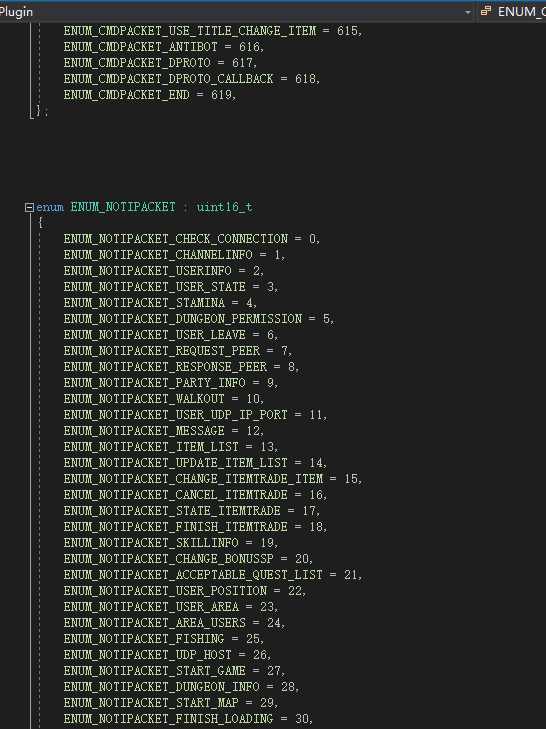
Task: Click the Plugin project scope box
Action: [x=235, y=12]
